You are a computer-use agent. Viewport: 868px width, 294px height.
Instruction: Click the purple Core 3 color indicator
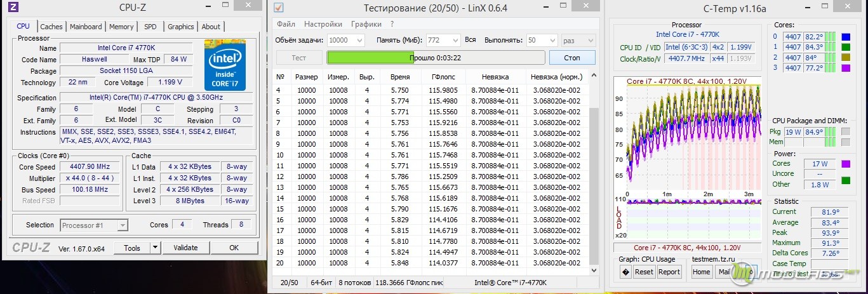(846, 68)
